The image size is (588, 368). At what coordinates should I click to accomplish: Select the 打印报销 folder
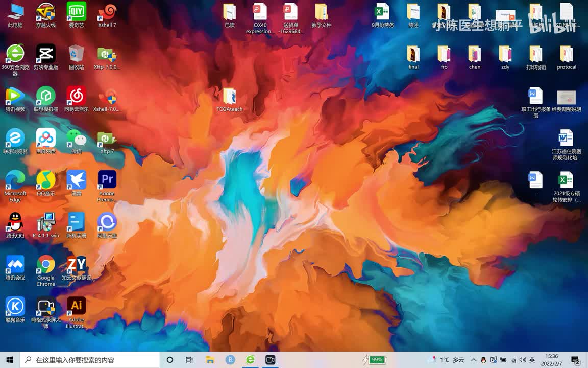point(536,57)
